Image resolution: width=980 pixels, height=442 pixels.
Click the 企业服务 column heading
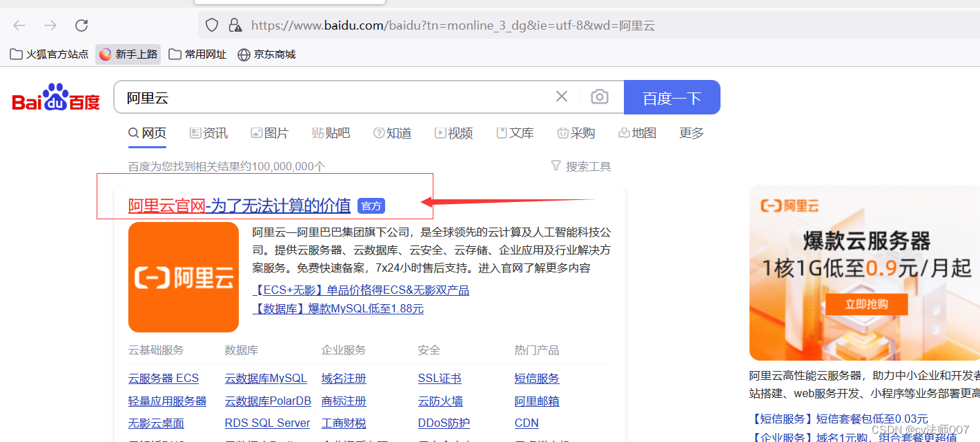coord(344,350)
